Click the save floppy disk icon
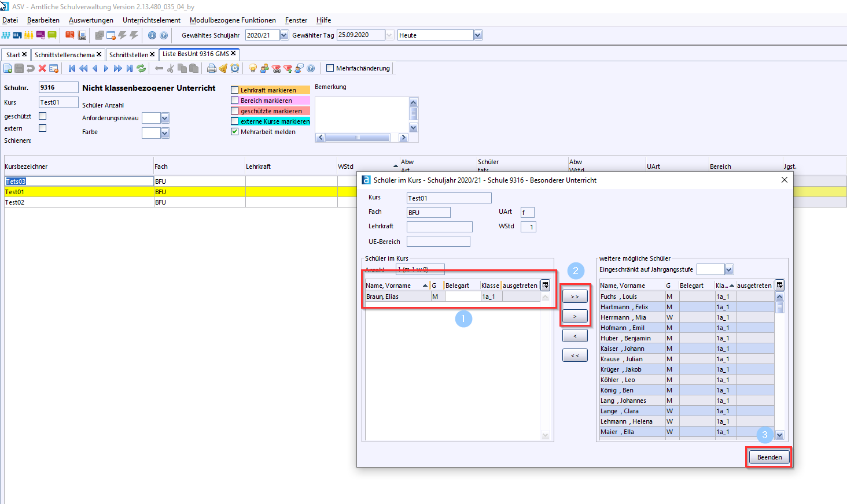847x504 pixels. [x=19, y=68]
